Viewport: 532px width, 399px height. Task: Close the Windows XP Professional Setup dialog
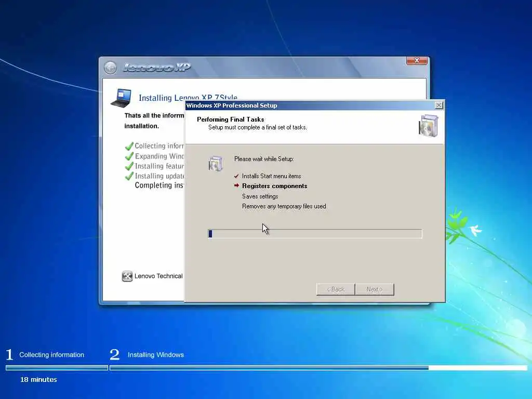coord(438,105)
